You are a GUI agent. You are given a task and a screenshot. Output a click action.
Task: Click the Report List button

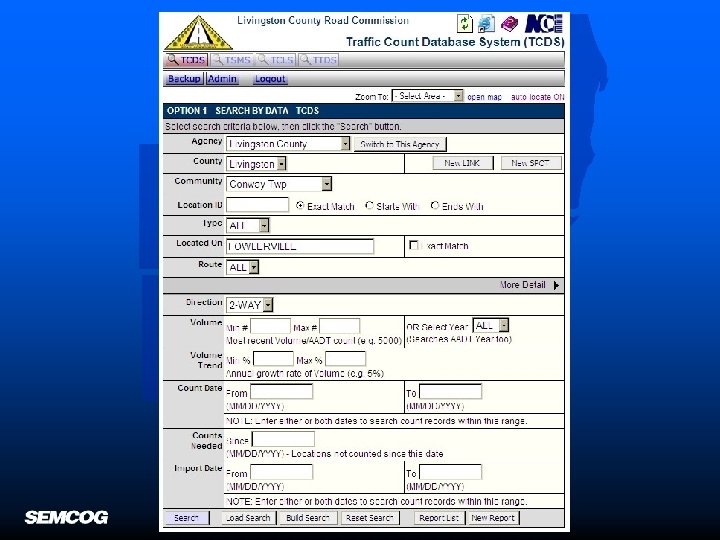point(439,518)
